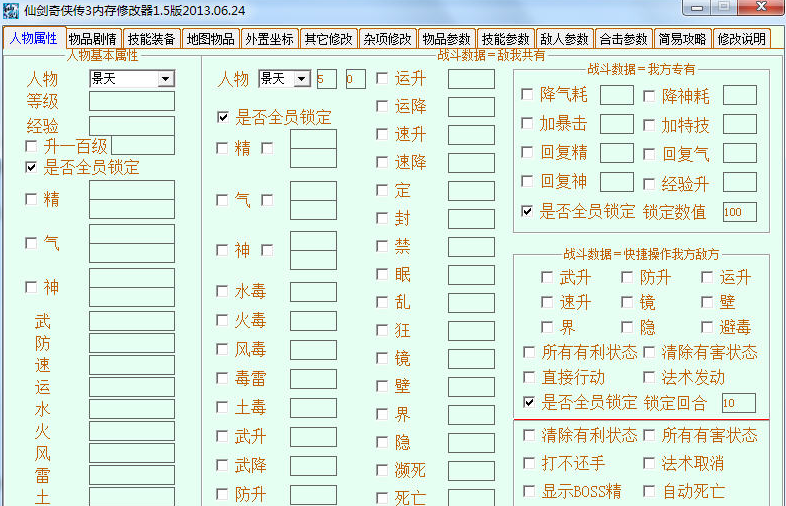Image resolution: width=786 pixels, height=506 pixels.
Task: Enable the 乱 status checkbox
Action: click(x=382, y=302)
